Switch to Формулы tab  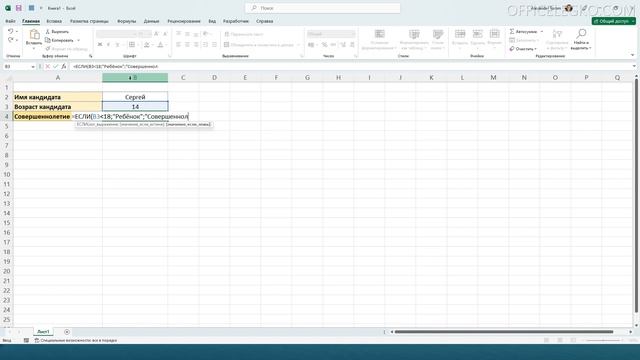[x=127, y=21]
